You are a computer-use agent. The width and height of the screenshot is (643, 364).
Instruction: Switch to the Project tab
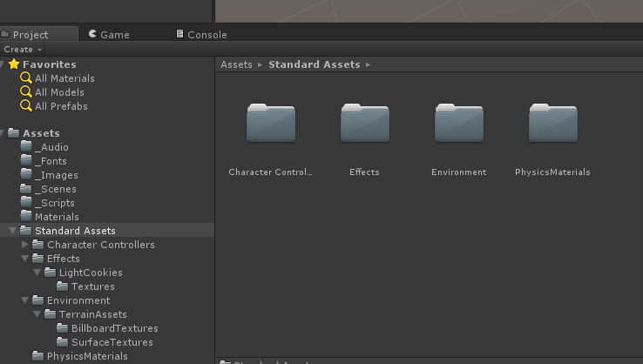pyautogui.click(x=39, y=34)
